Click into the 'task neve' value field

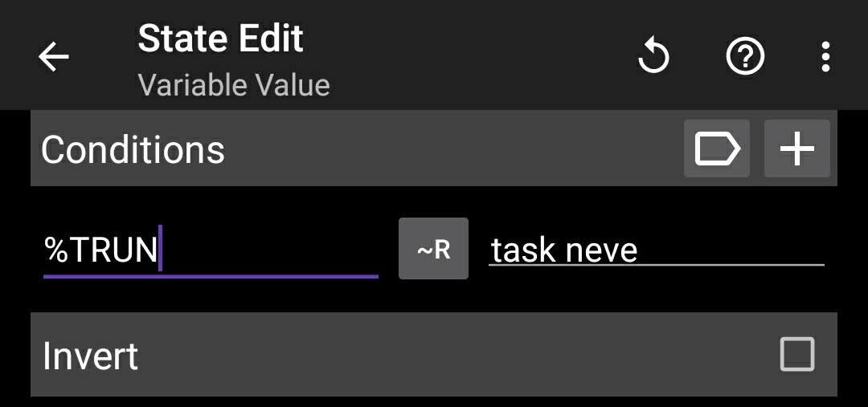point(656,250)
